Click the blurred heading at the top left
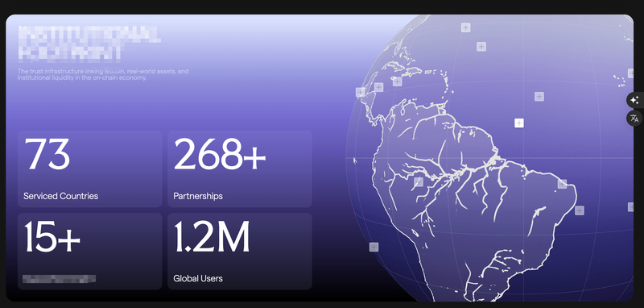 [x=89, y=43]
